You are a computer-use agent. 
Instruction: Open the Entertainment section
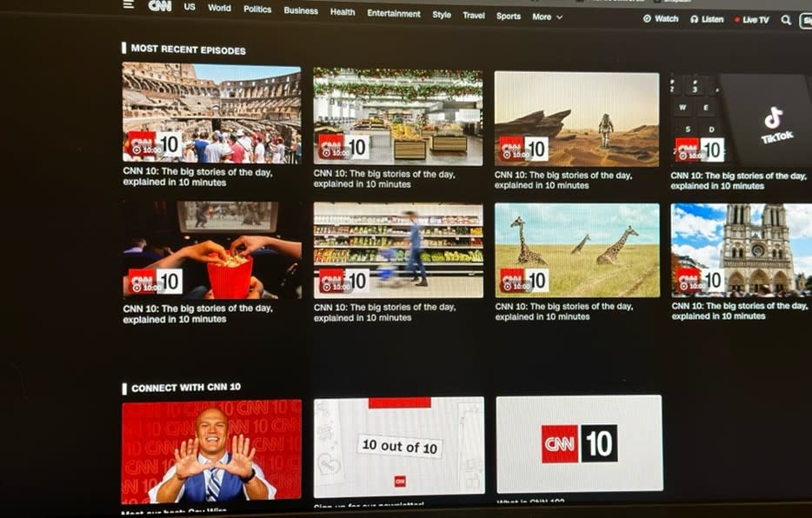(x=393, y=13)
